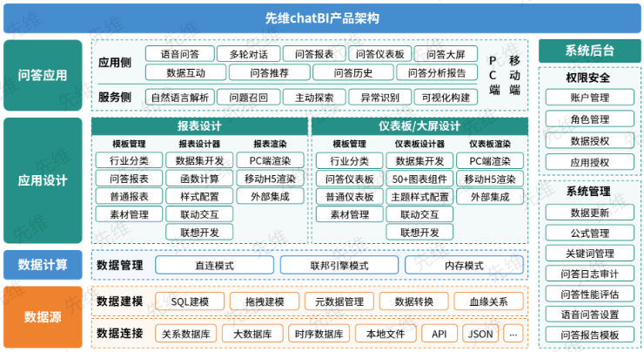Image resolution: width=644 pixels, height=352 pixels.
Task: Click 本地文件 box
Action: [x=386, y=334]
